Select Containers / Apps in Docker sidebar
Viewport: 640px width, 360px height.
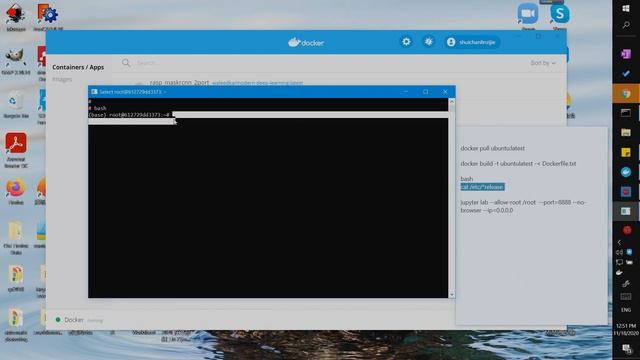pyautogui.click(x=78, y=67)
